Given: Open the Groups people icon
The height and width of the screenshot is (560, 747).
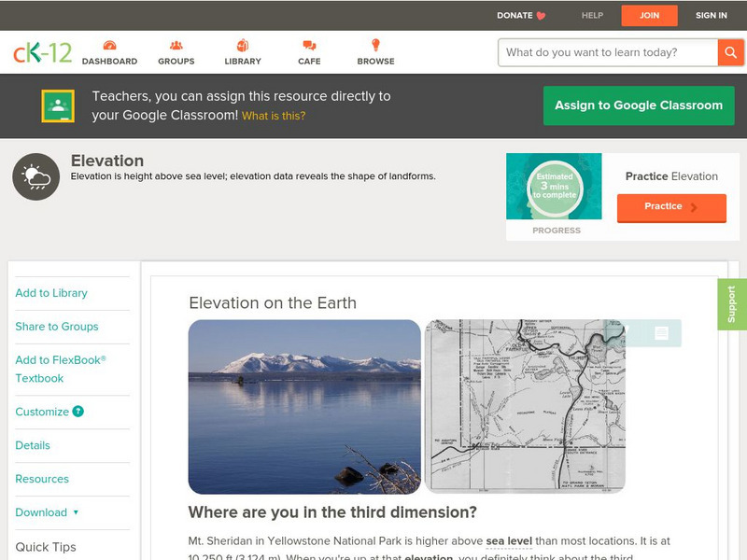Looking at the screenshot, I should coord(176,45).
